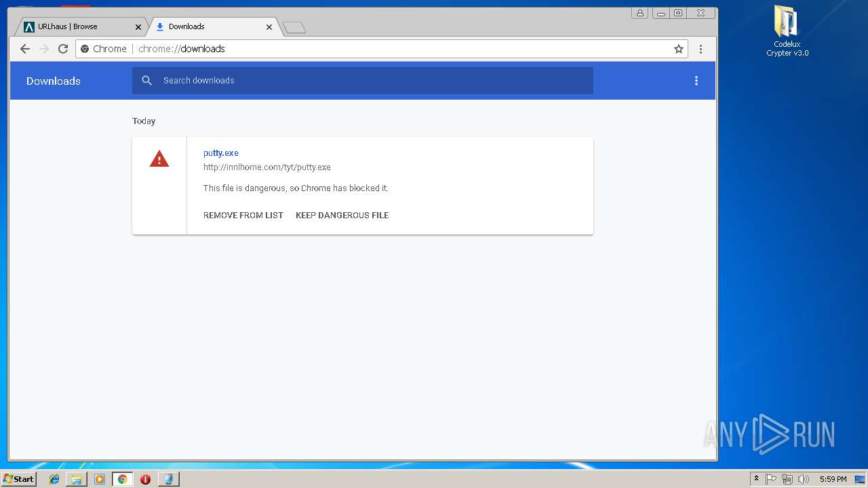Open the volume speaker tray icon
The width and height of the screenshot is (868, 488).
(804, 479)
